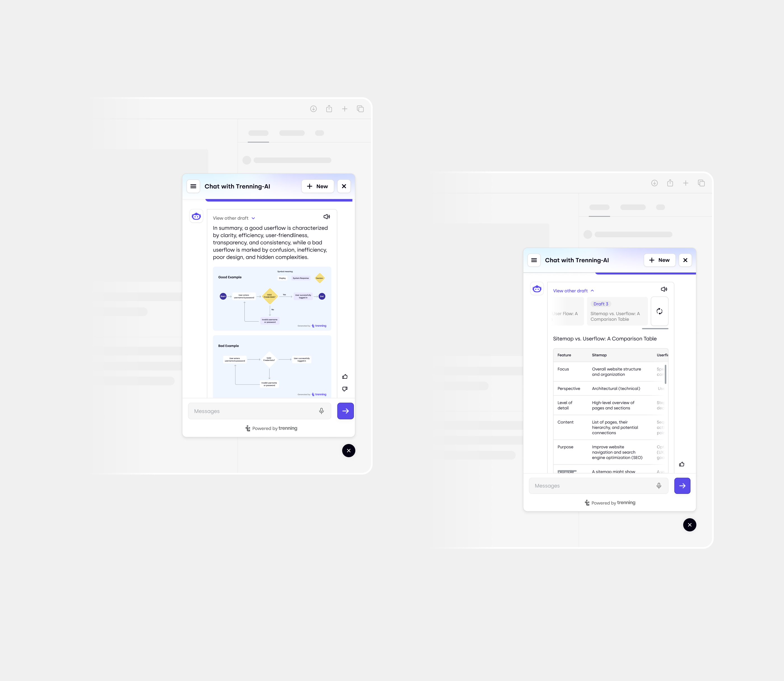This screenshot has height=681, width=784.
Task: Click the send arrow button in right chat
Action: (683, 484)
